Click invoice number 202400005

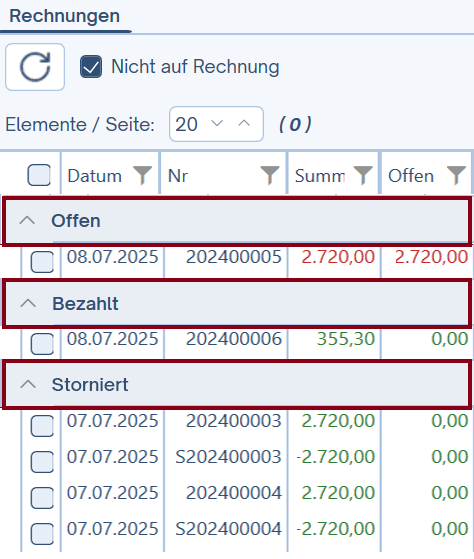click(234, 257)
